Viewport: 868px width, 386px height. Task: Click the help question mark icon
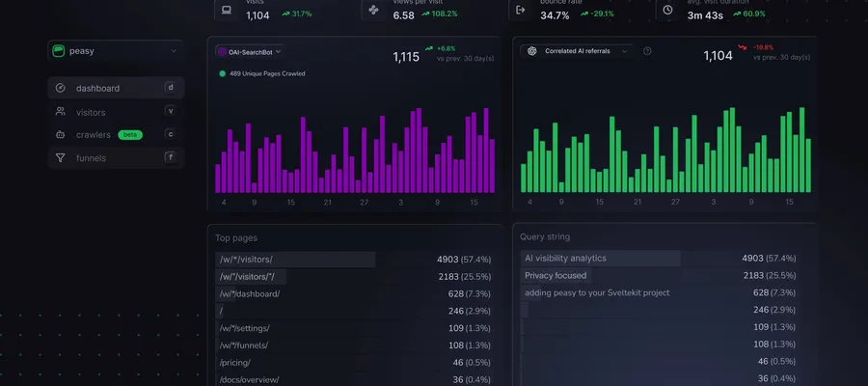click(647, 51)
